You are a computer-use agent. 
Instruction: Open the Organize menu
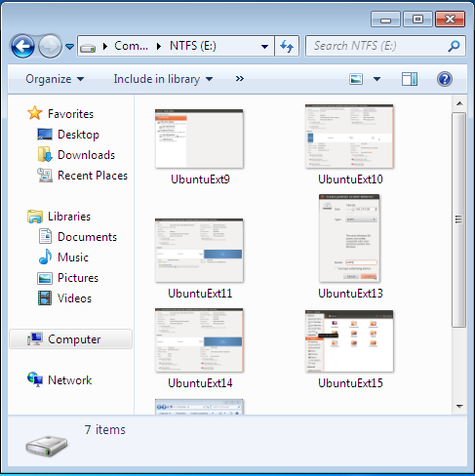55,79
